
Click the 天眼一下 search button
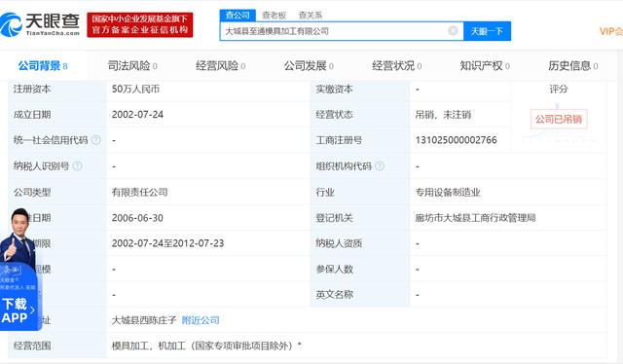click(487, 31)
